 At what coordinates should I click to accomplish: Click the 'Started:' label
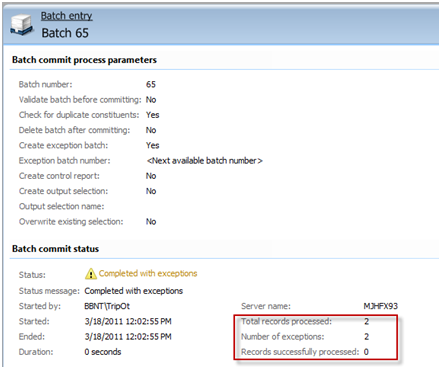[34, 321]
